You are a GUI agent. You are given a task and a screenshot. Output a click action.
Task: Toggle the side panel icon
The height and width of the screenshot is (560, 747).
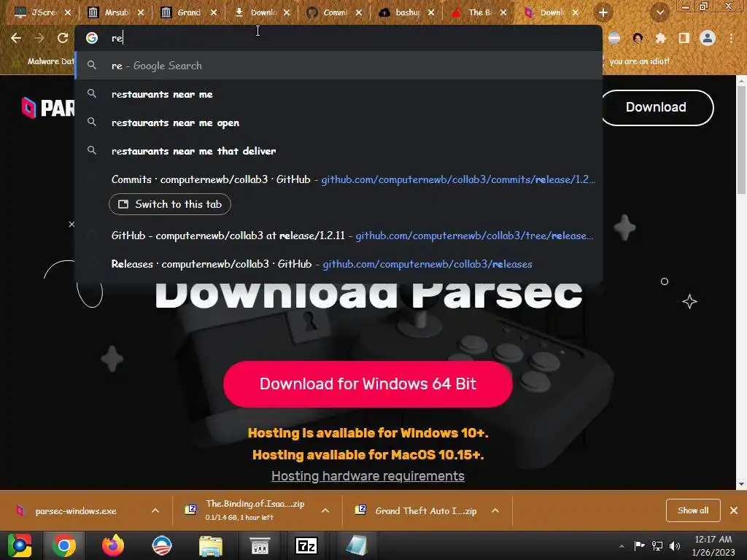684,38
